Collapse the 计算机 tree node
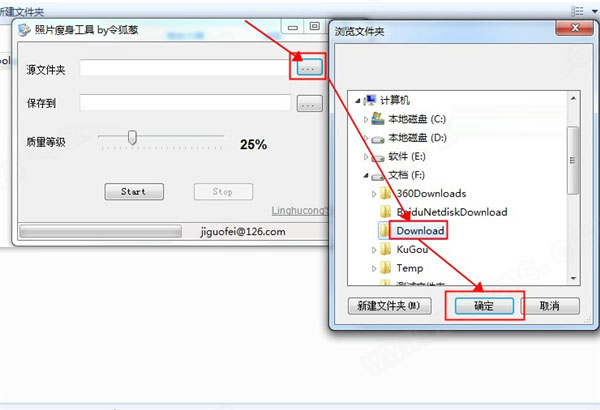This screenshot has width=600, height=410. [x=358, y=101]
